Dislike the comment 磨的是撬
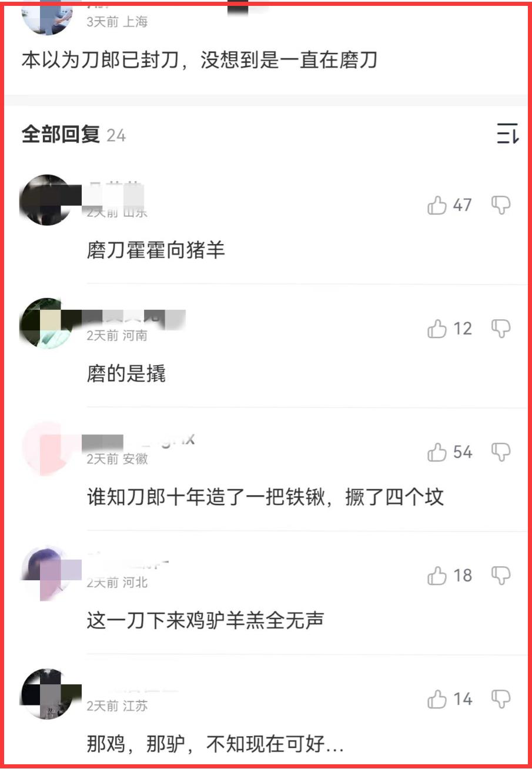 (500, 329)
